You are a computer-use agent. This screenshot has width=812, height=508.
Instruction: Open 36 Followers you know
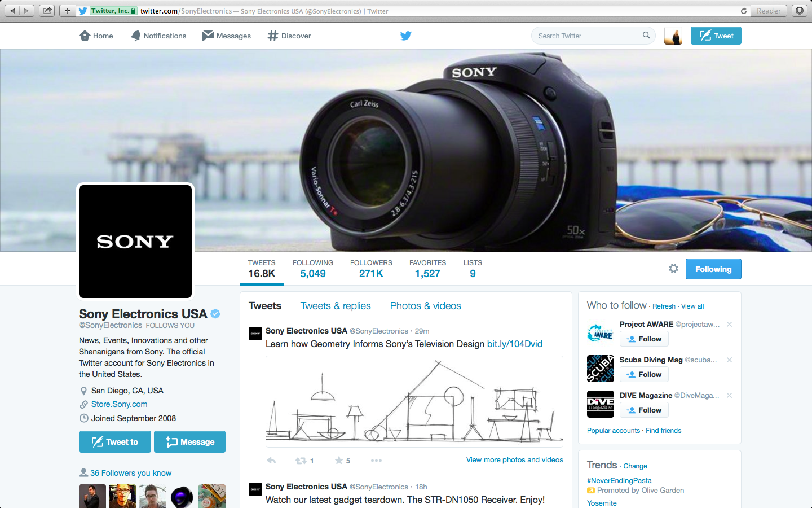[x=131, y=473]
